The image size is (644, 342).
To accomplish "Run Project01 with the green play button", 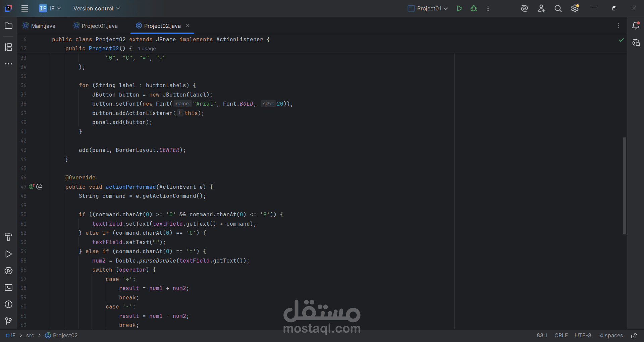I will [459, 8].
